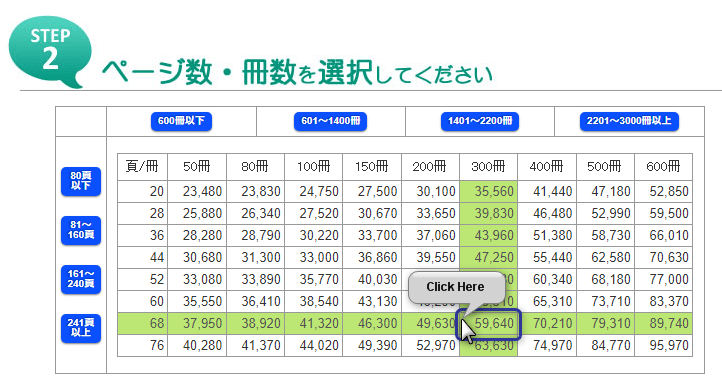Select price 27,500 in the 150冊 column

[x=372, y=192]
